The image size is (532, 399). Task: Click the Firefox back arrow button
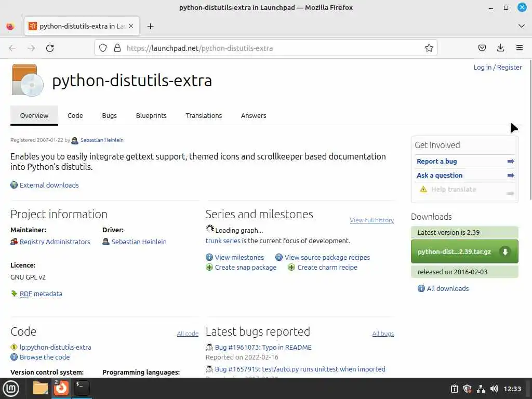pyautogui.click(x=12, y=48)
